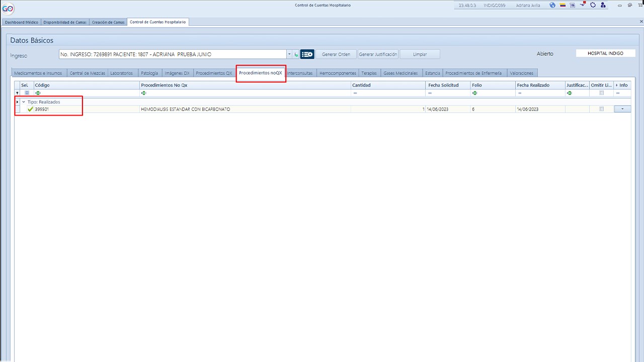Open the globe icon in top bar
This screenshot has height=362, width=644.
coord(552,5)
